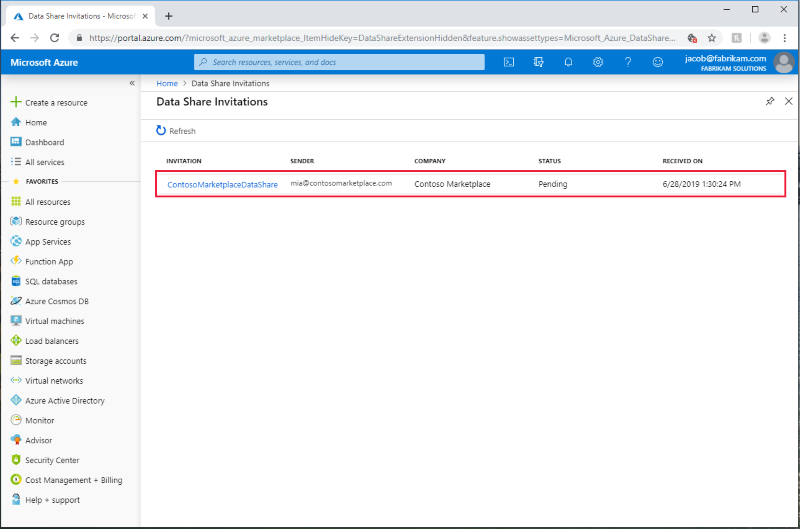The image size is (800, 529).
Task: Click the Pending status cell
Action: [553, 184]
